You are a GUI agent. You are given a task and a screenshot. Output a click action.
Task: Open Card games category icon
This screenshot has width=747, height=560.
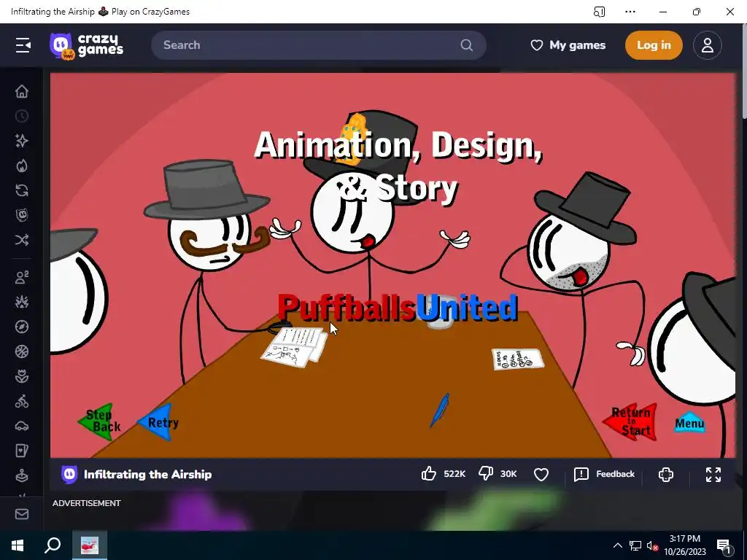(x=22, y=451)
